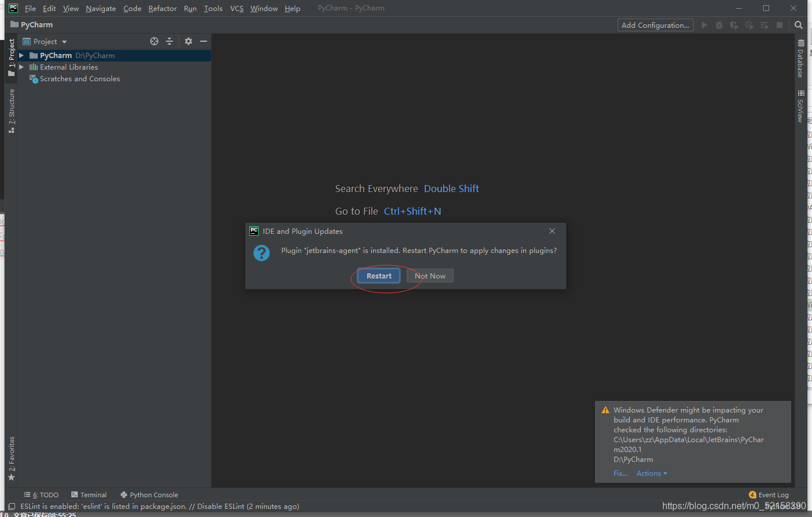This screenshot has height=517, width=812.
Task: Click Ctrl+Shift+N shortcut hint text
Action: pyautogui.click(x=412, y=211)
